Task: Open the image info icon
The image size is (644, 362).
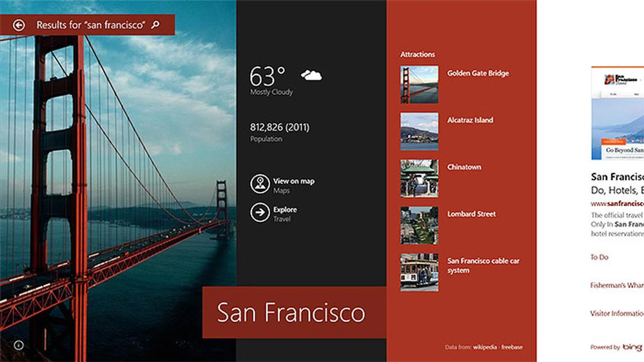Action: point(19,345)
